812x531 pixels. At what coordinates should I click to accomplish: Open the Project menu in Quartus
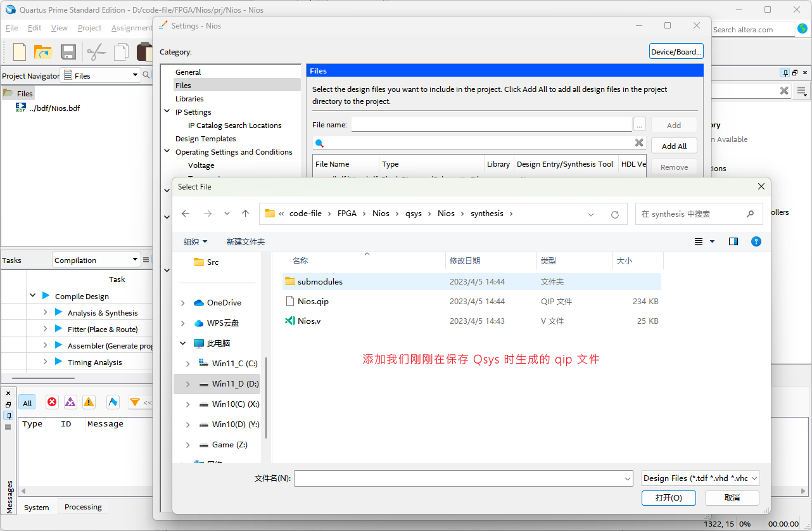(89, 28)
